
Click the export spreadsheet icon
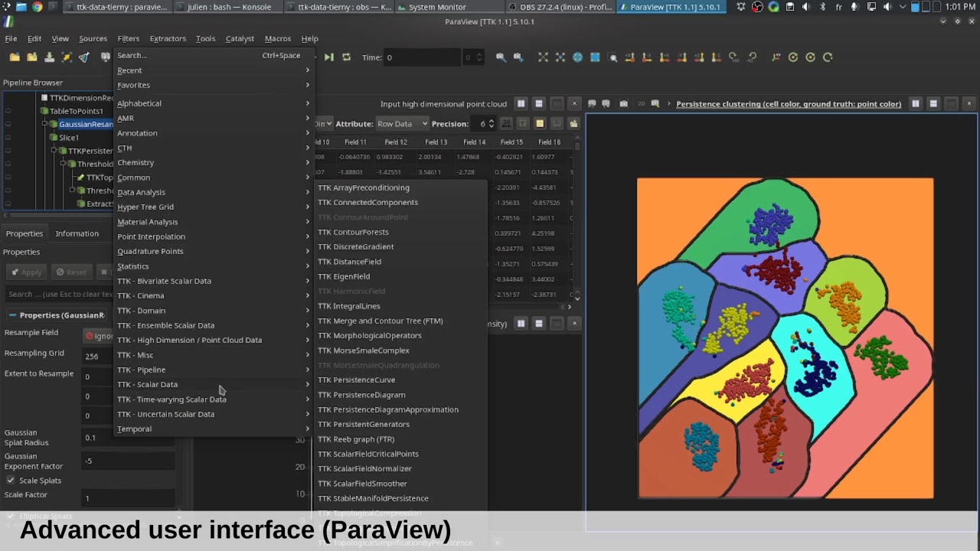[573, 124]
